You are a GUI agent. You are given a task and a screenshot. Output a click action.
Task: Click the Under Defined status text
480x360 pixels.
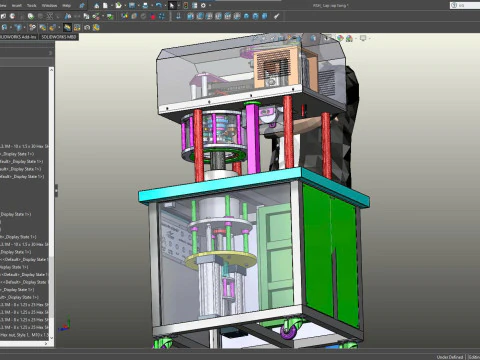pyautogui.click(x=450, y=357)
